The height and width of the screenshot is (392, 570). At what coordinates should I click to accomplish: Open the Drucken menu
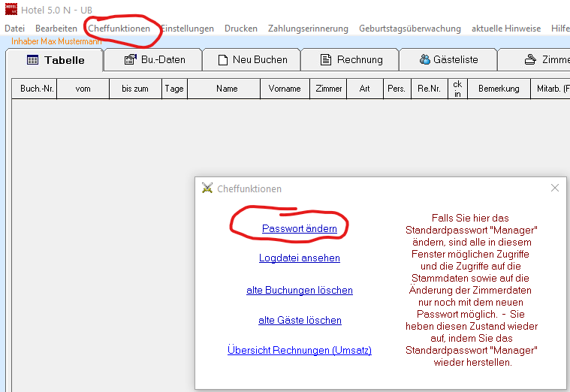pyautogui.click(x=240, y=29)
